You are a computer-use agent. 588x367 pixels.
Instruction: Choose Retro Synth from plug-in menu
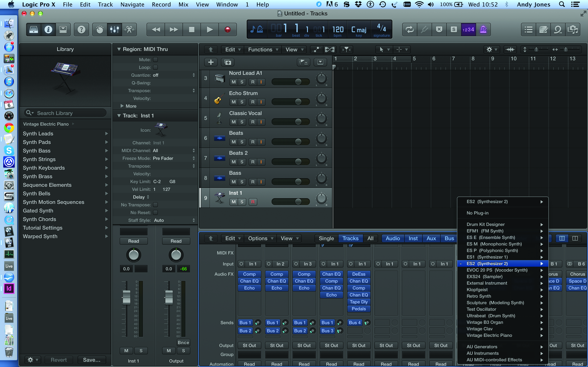[x=479, y=296]
